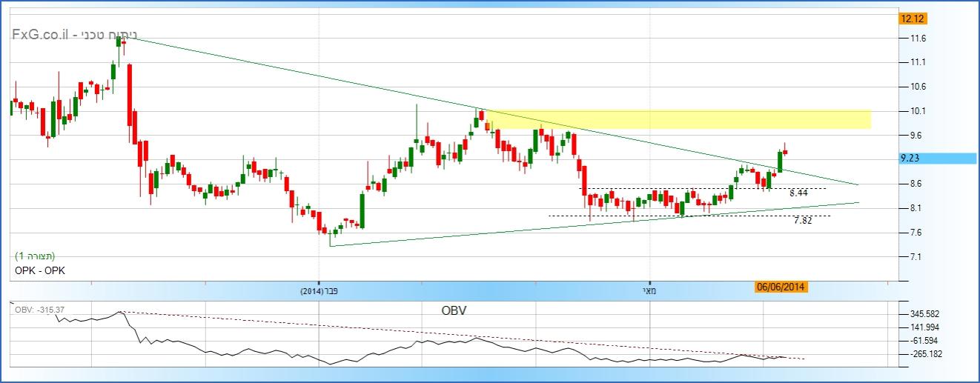Screen dimensions: 980x383
Task: Select the 8.44 dotted level label
Action: [x=798, y=193]
